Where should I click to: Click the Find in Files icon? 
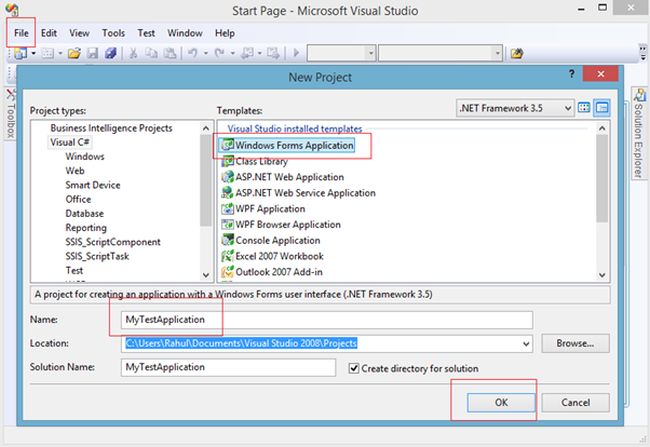pyautogui.click(x=517, y=53)
